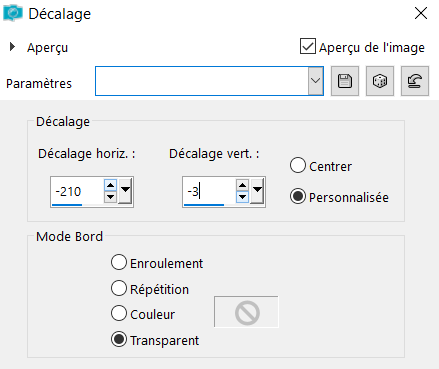Click the disabled edge color swatch

246,312
